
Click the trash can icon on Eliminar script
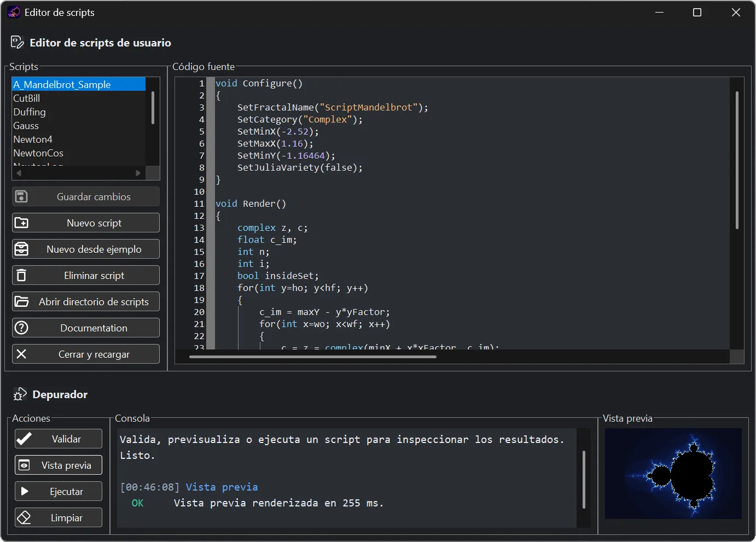pos(21,275)
